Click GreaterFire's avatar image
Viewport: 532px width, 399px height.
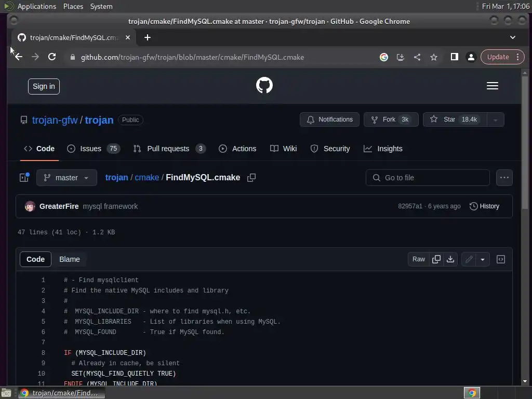point(30,206)
